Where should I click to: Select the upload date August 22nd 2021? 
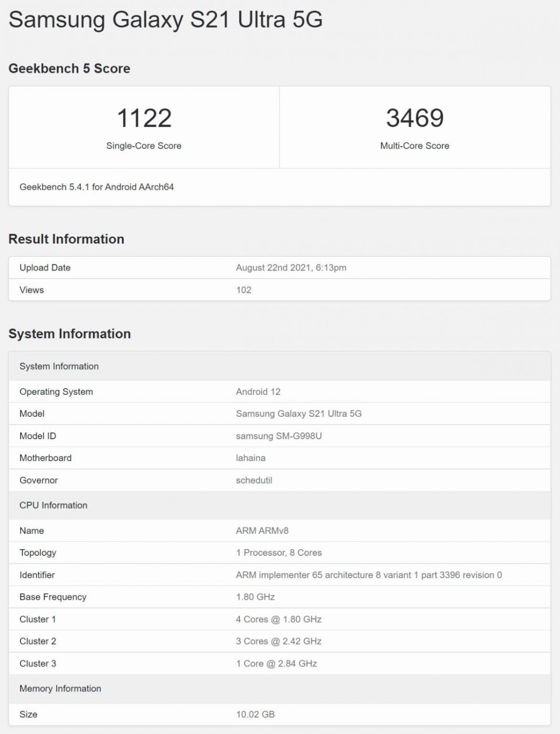point(291,268)
